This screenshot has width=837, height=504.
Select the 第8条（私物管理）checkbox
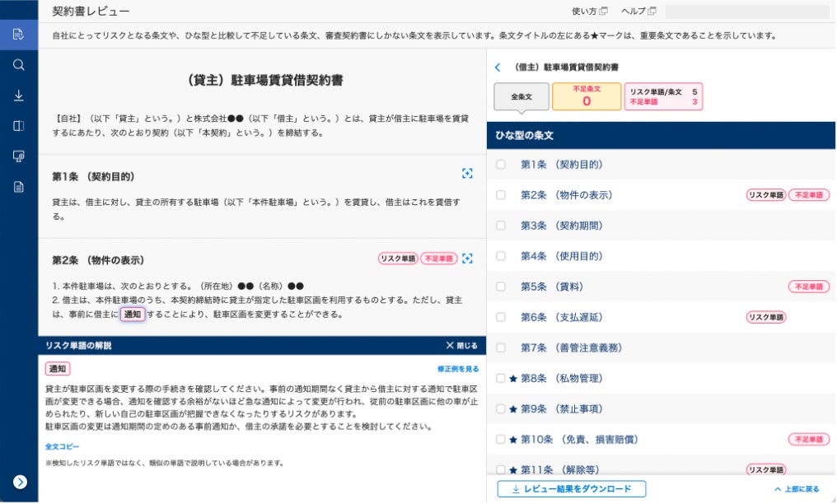[501, 379]
